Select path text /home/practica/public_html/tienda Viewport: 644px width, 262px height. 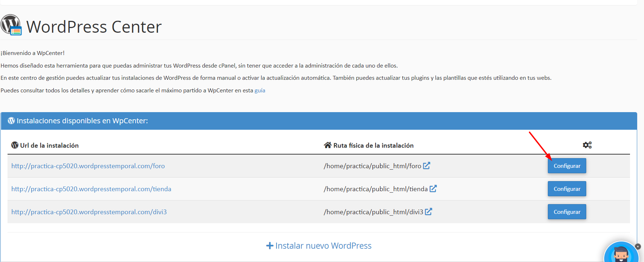click(x=376, y=189)
